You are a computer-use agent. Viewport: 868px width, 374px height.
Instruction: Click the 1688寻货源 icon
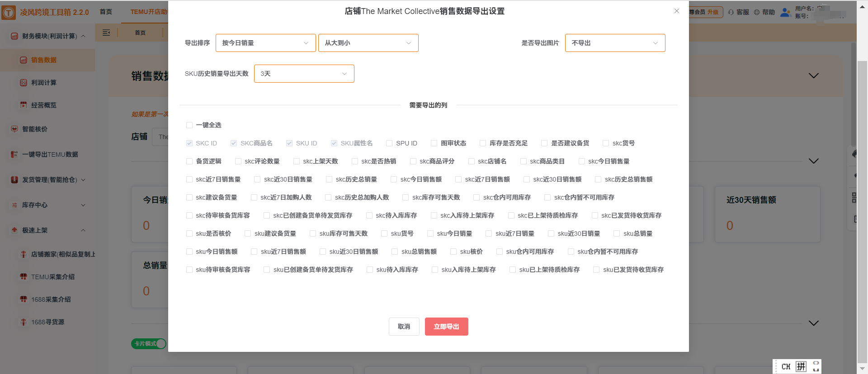coord(24,322)
